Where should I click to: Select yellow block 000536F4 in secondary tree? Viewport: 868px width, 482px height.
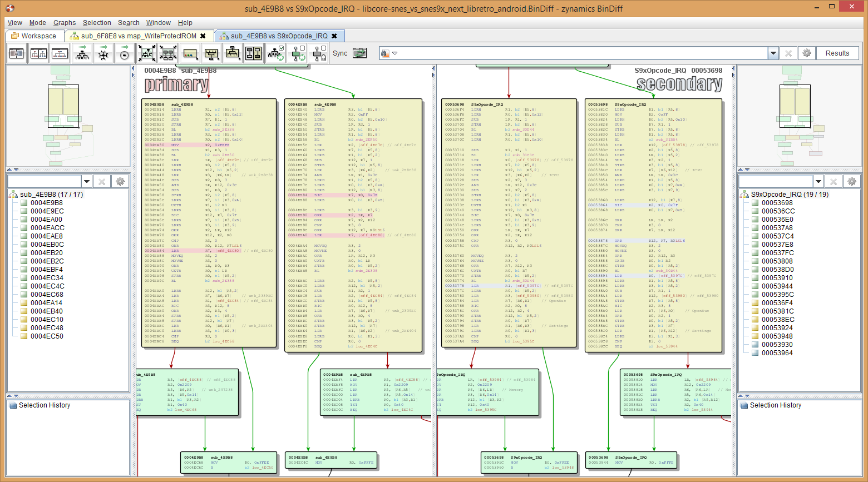coord(777,303)
